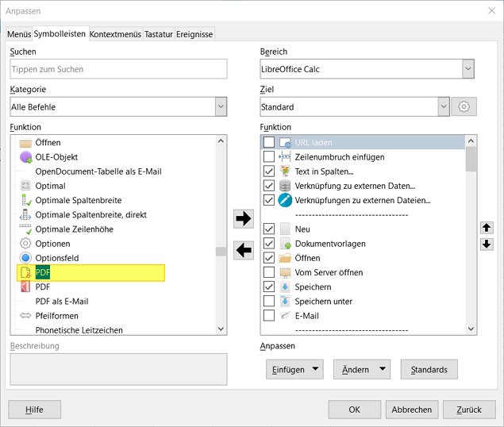Enable the Zeilenumbruch einfügen checkbox

[269, 157]
